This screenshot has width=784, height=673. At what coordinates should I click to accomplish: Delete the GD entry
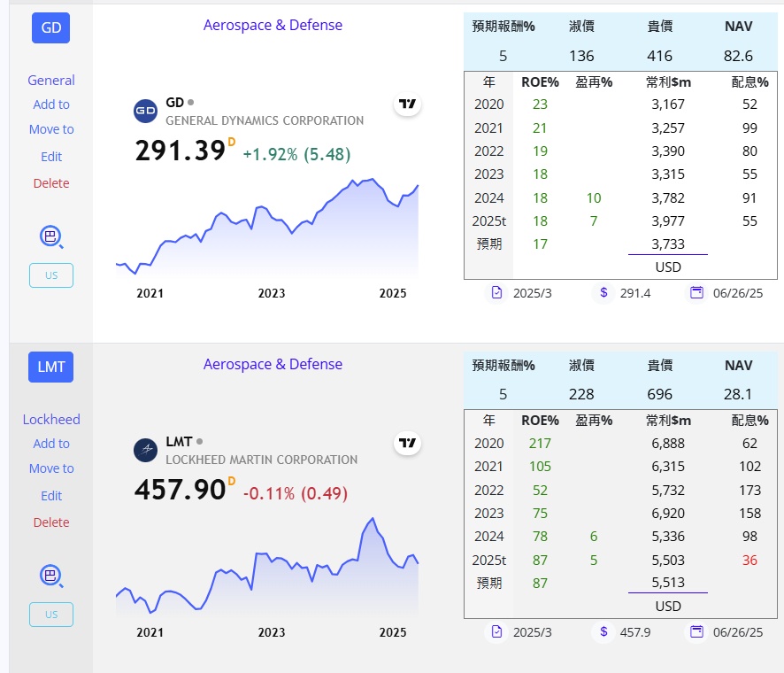pyautogui.click(x=51, y=183)
